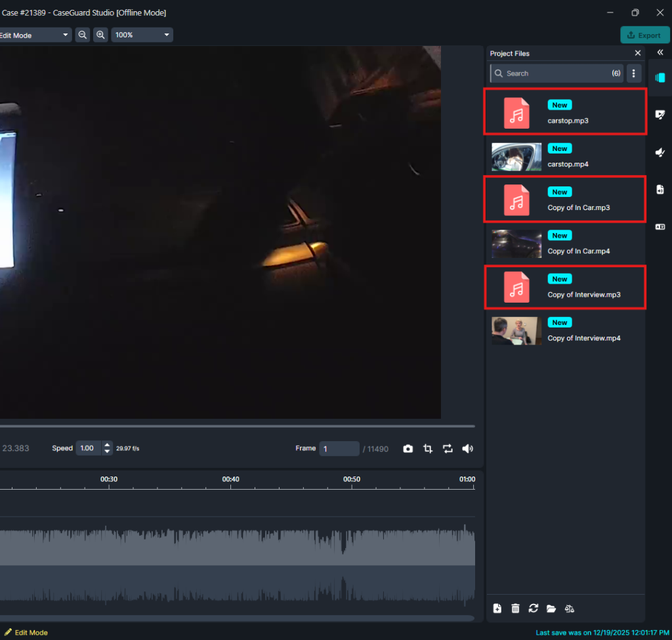Click the video playback progress bar
Screen dimensions: 672x640
coord(236,426)
